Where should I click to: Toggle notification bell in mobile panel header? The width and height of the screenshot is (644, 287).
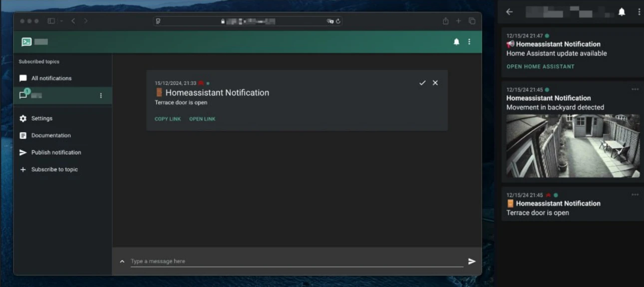tap(622, 12)
